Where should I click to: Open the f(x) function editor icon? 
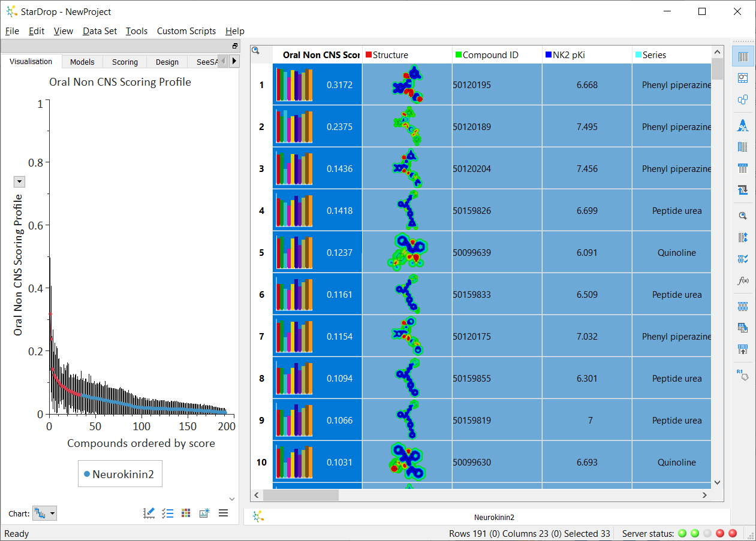[743, 280]
